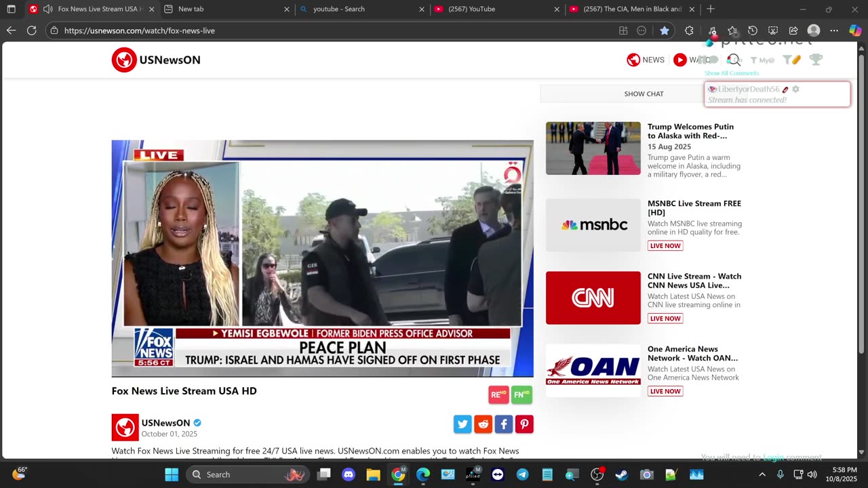Open the volume control in the system tray
868x488 pixels.
coord(812,474)
